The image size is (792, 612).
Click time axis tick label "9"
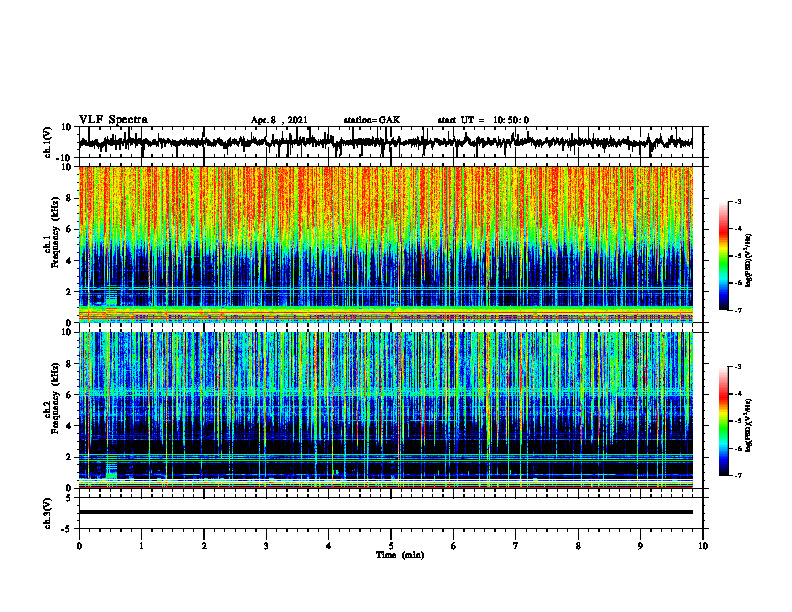point(640,546)
